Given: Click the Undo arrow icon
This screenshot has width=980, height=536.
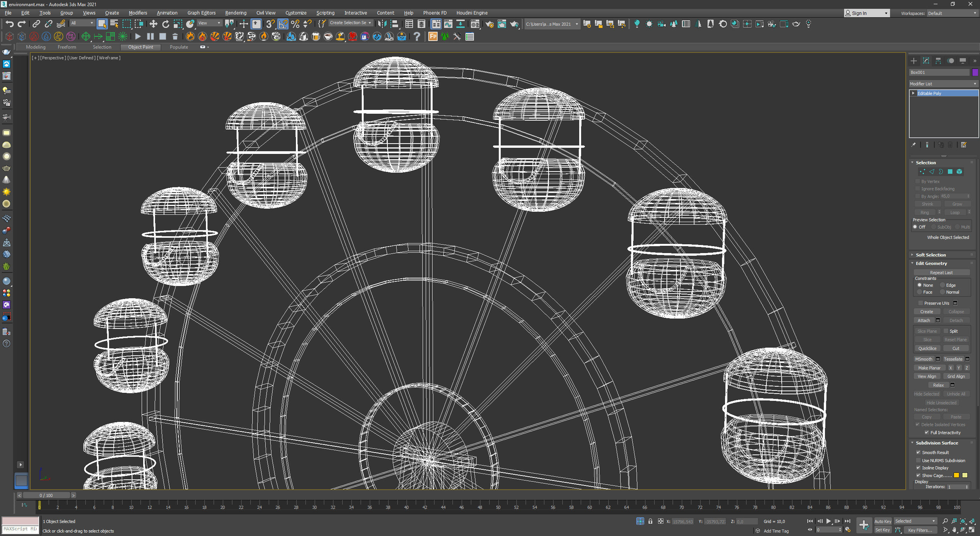Looking at the screenshot, I should pos(9,24).
